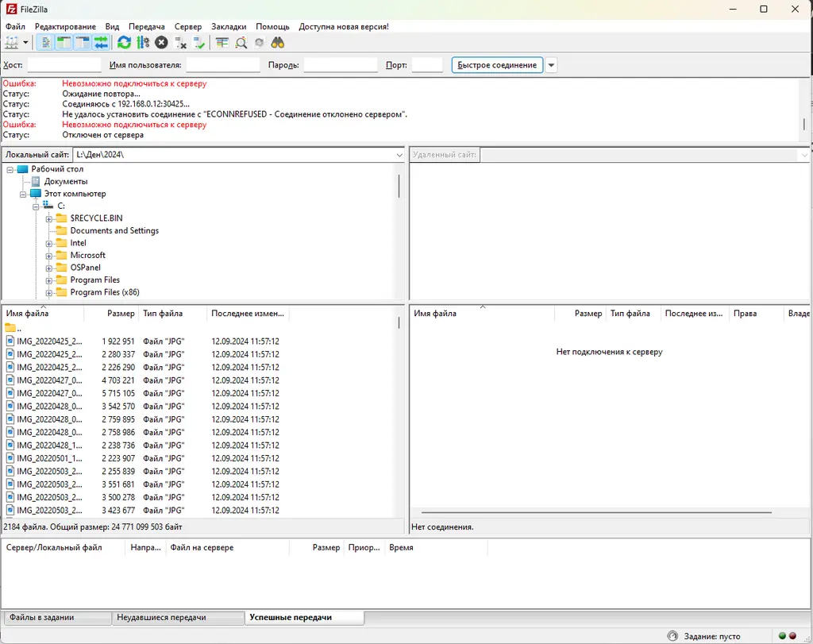Viewport: 813px width, 644px height.
Task: Toggle directory comparison
Action: pos(241,43)
